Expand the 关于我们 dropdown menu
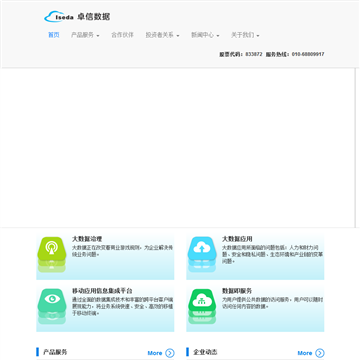360x360 pixels. (x=245, y=35)
